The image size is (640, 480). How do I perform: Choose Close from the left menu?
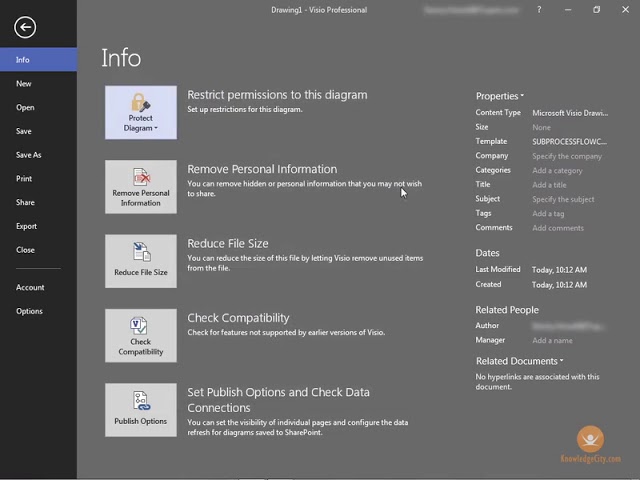point(38,250)
